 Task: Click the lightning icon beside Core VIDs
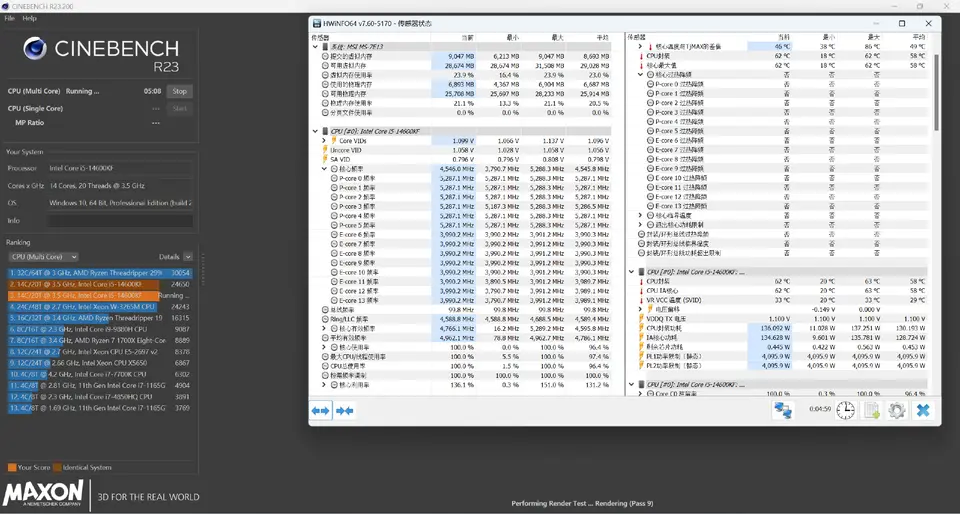pos(334,141)
